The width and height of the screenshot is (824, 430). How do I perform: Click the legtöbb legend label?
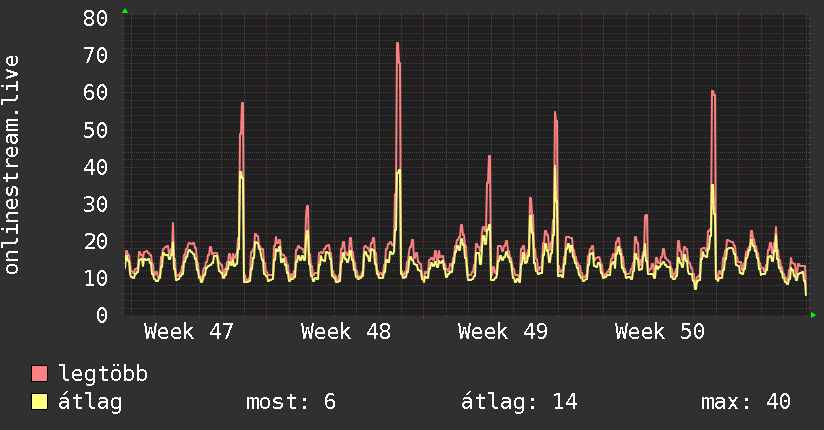(103, 374)
